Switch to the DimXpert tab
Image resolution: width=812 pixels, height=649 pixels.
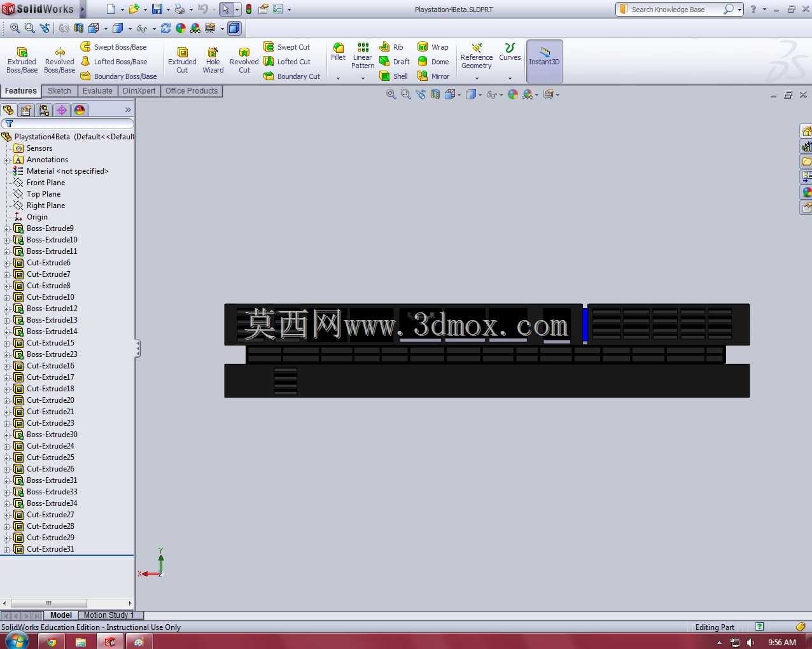click(139, 91)
